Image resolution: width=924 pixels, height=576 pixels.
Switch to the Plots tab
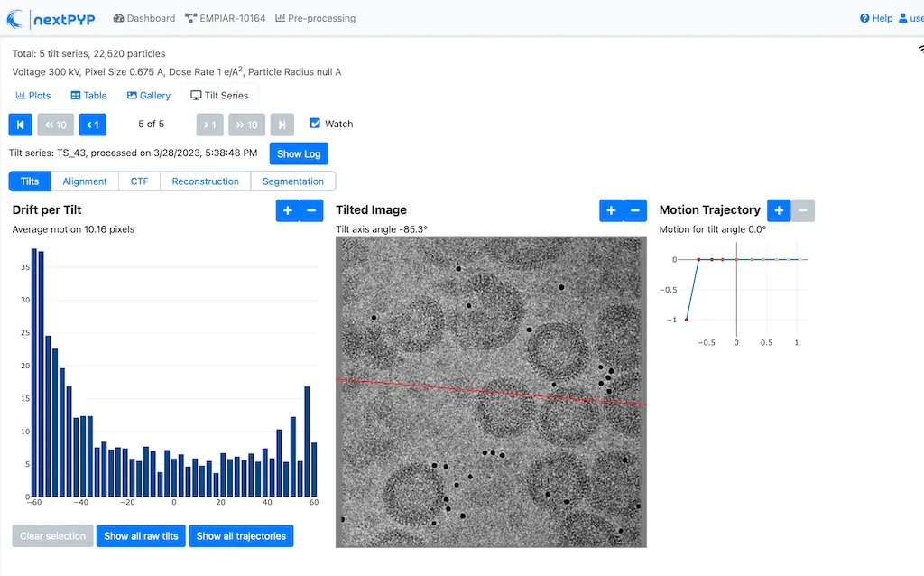[33, 96]
